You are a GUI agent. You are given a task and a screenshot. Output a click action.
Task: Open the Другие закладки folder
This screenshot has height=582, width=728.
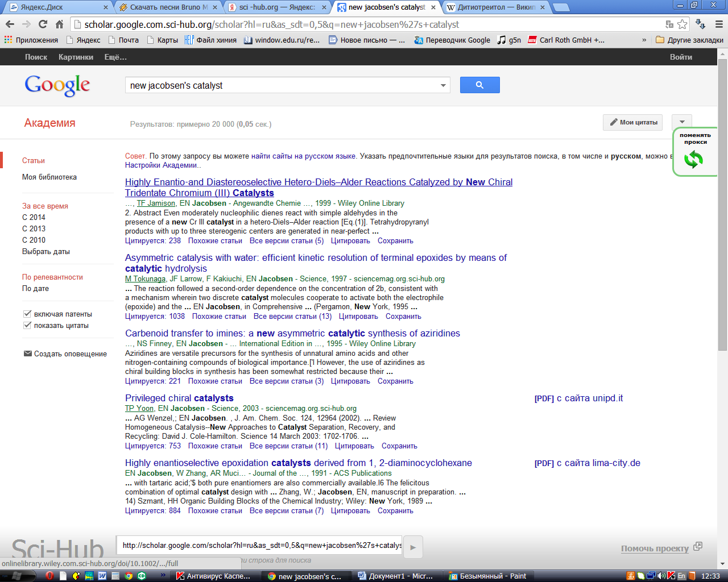689,40
